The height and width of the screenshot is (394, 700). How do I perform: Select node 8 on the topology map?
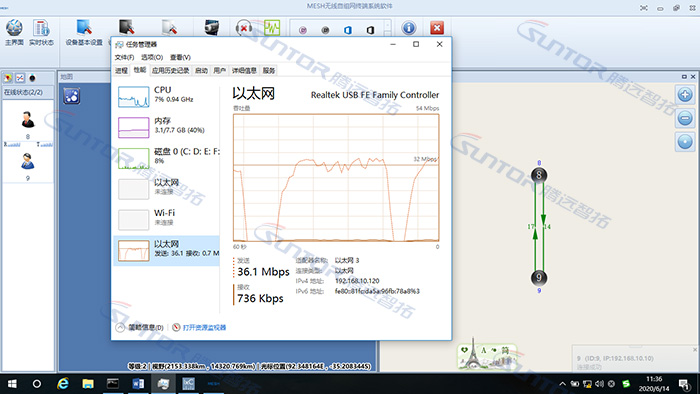[x=539, y=175]
